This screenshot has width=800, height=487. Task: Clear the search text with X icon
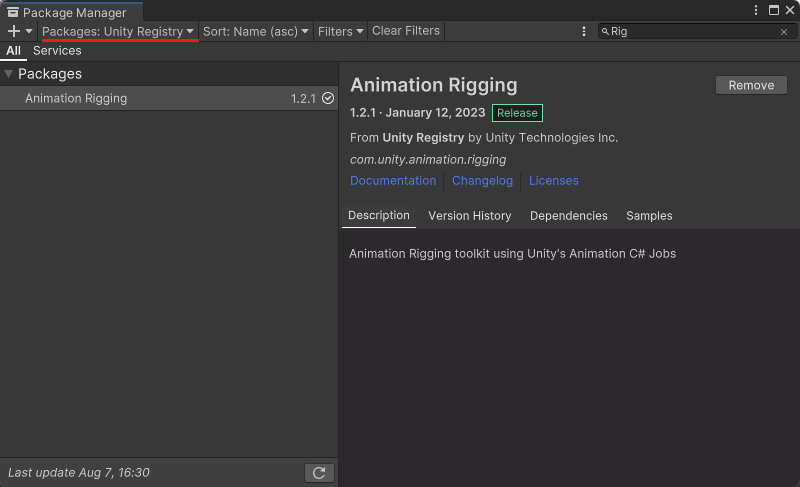point(784,32)
